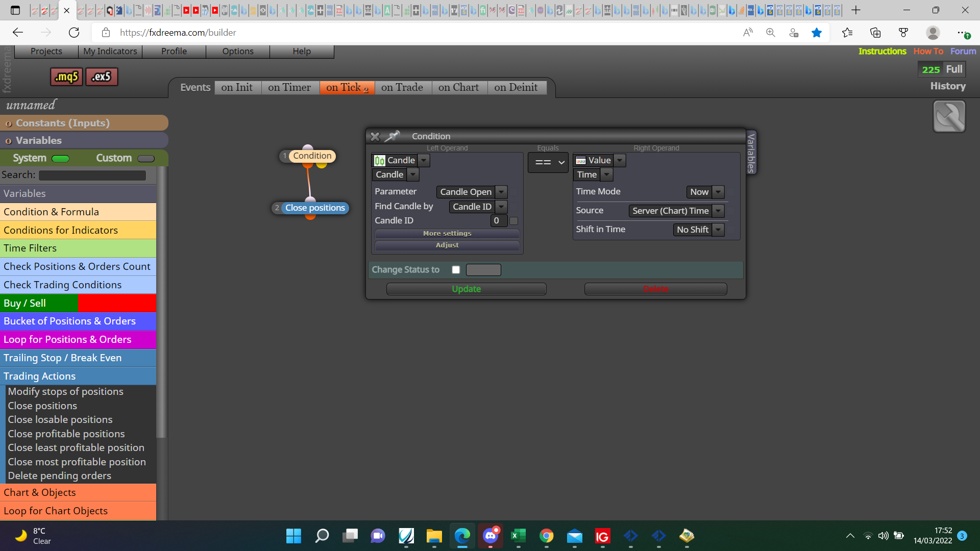Image resolution: width=980 pixels, height=551 pixels.
Task: Open Excel from the taskbar
Action: [x=519, y=536]
